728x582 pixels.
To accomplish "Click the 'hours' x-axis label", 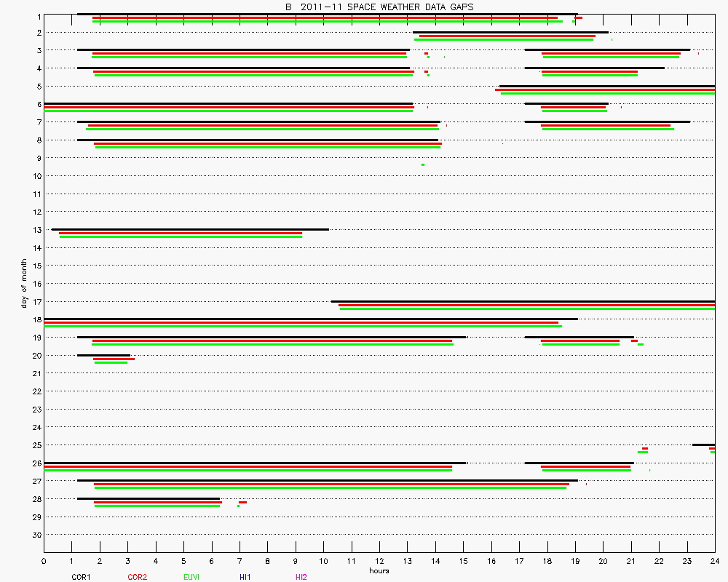I will [379, 570].
